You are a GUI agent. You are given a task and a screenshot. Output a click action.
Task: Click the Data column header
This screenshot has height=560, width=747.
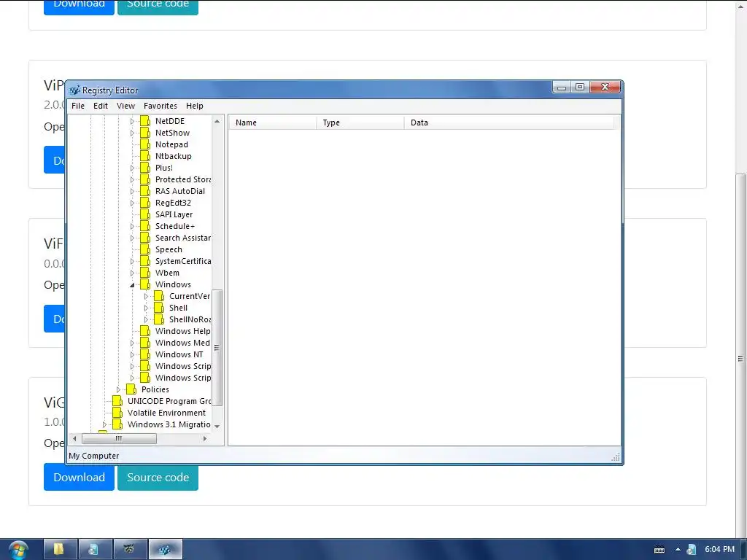[x=508, y=122]
